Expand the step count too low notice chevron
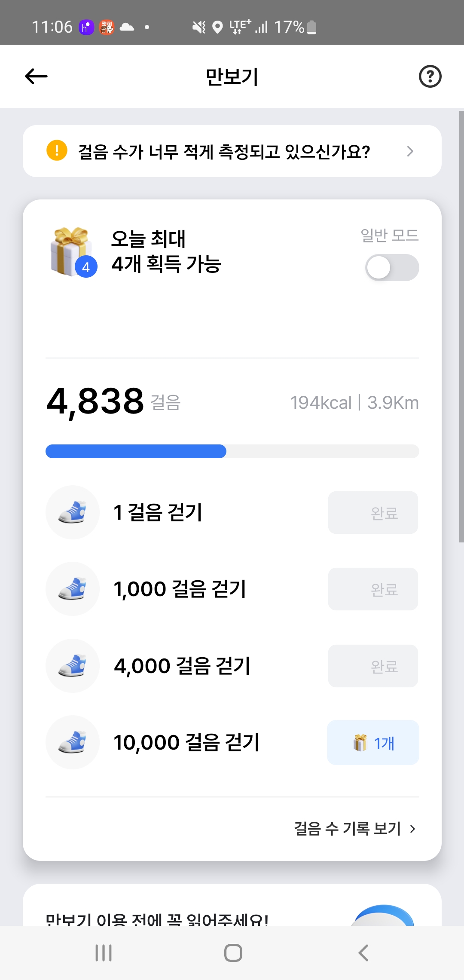 tap(410, 151)
